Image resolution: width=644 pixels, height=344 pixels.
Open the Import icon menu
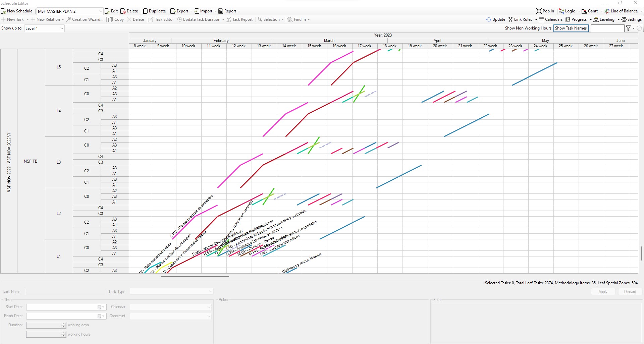[197, 11]
